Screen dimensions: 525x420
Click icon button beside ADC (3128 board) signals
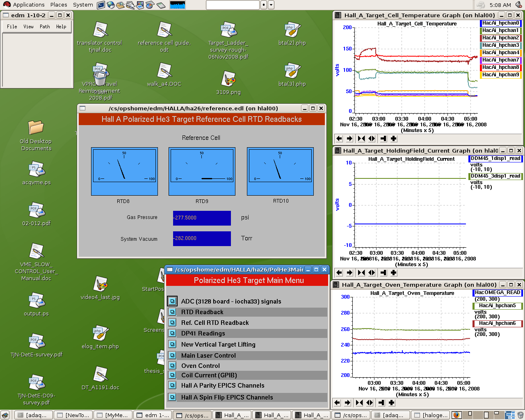(172, 301)
